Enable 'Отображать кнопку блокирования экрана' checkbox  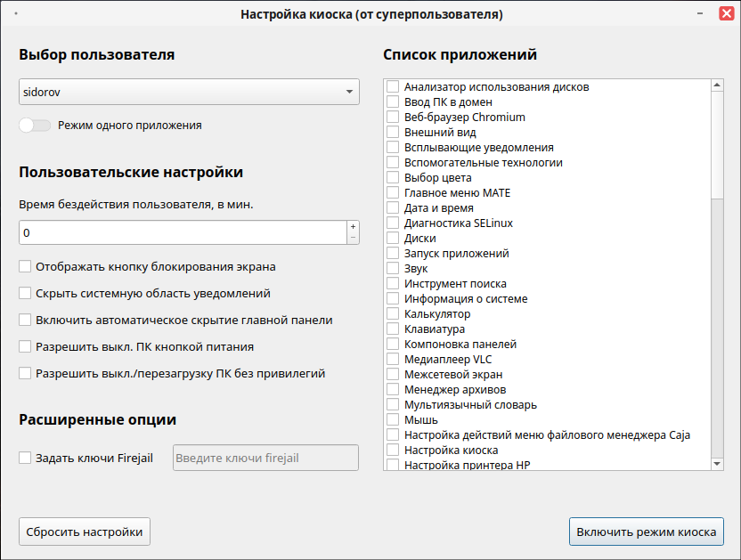(25, 266)
